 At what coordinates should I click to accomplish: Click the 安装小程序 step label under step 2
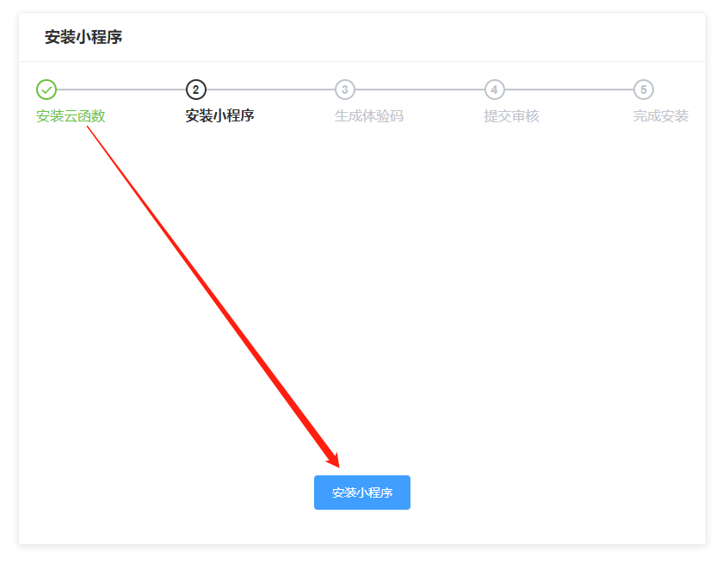click(220, 115)
